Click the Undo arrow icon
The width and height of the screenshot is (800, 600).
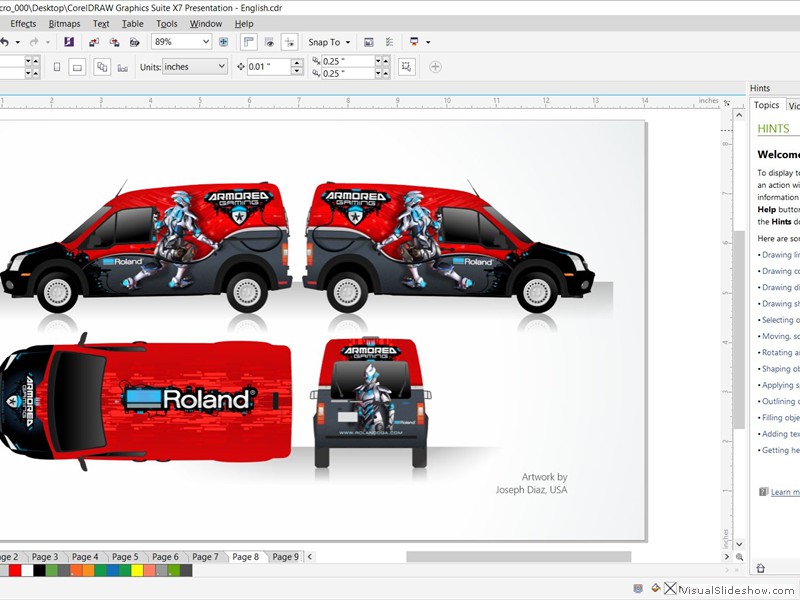pyautogui.click(x=4, y=42)
